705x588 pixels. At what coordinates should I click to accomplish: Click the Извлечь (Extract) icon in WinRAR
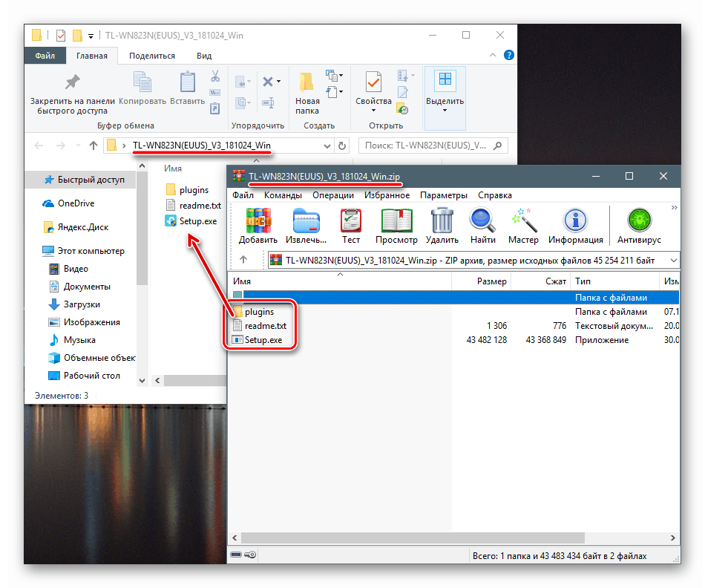pos(306,220)
